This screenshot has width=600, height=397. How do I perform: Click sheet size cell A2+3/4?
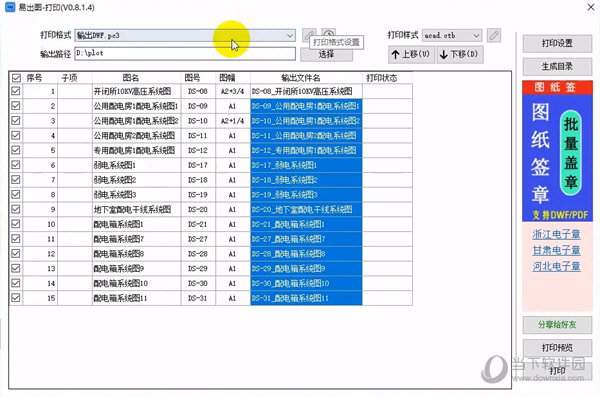pyautogui.click(x=233, y=91)
